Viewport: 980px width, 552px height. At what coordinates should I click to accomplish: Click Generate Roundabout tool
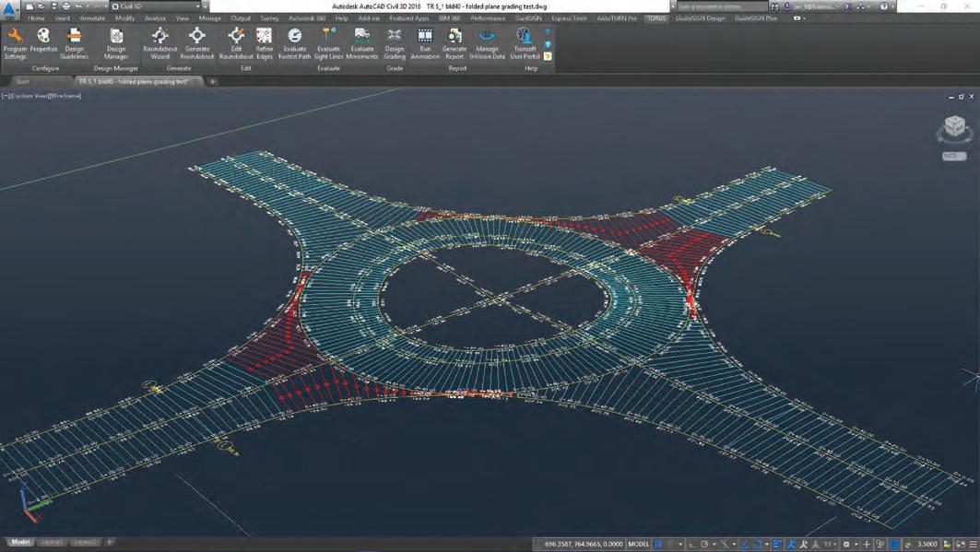click(x=197, y=43)
